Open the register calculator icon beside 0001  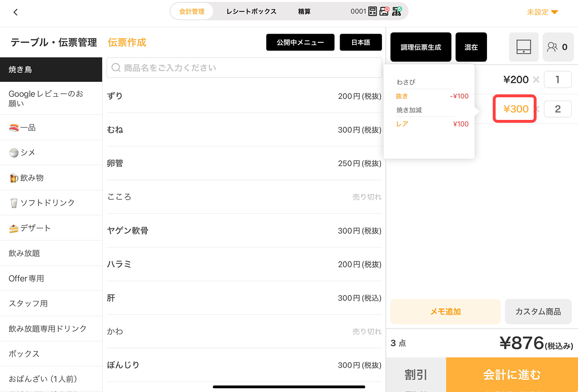[x=373, y=12]
